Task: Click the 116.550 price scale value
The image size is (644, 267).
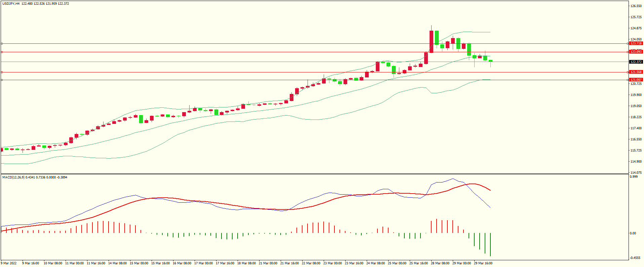Action: tap(636, 139)
